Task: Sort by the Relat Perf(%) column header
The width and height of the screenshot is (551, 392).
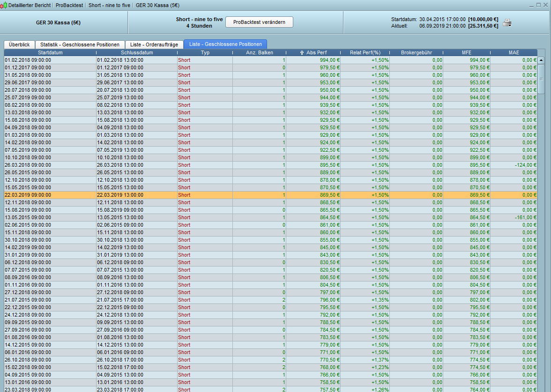Action: [365, 52]
